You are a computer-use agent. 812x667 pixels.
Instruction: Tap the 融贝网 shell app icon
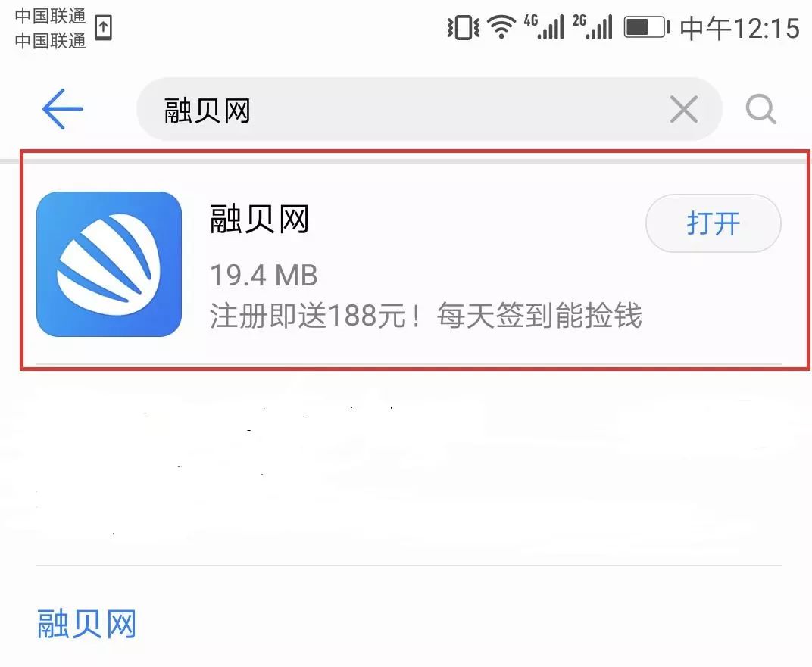[x=109, y=264]
